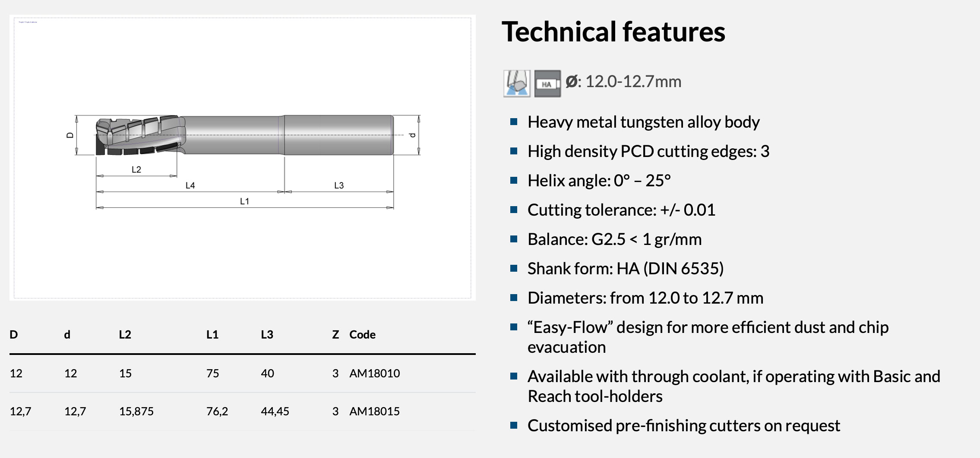Click the Z column header
Viewport: 980px width, 458px height.
click(335, 335)
